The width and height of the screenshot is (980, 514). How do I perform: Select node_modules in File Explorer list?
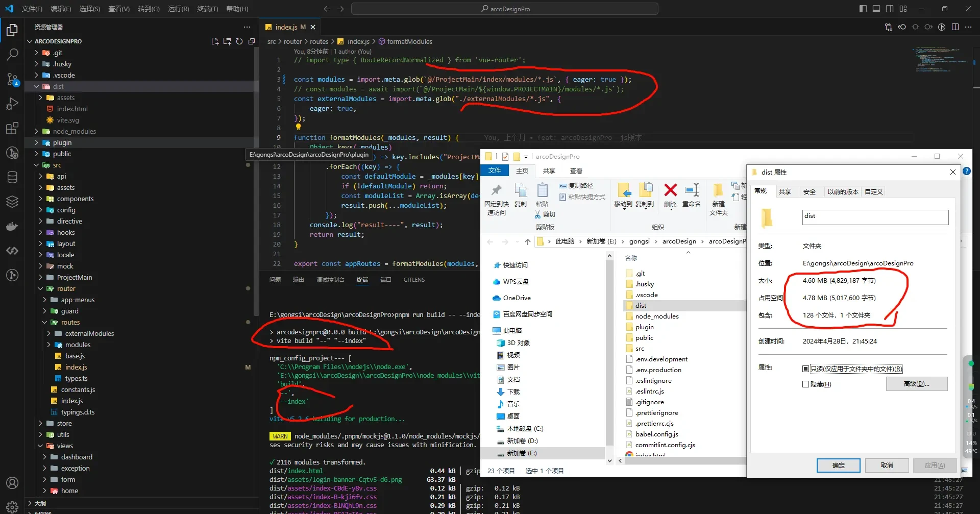click(x=657, y=316)
